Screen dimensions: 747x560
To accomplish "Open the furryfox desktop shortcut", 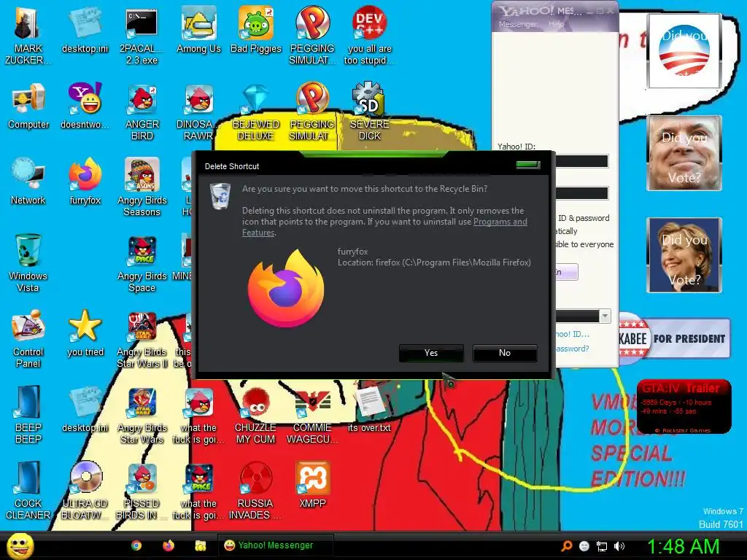I will click(85, 181).
